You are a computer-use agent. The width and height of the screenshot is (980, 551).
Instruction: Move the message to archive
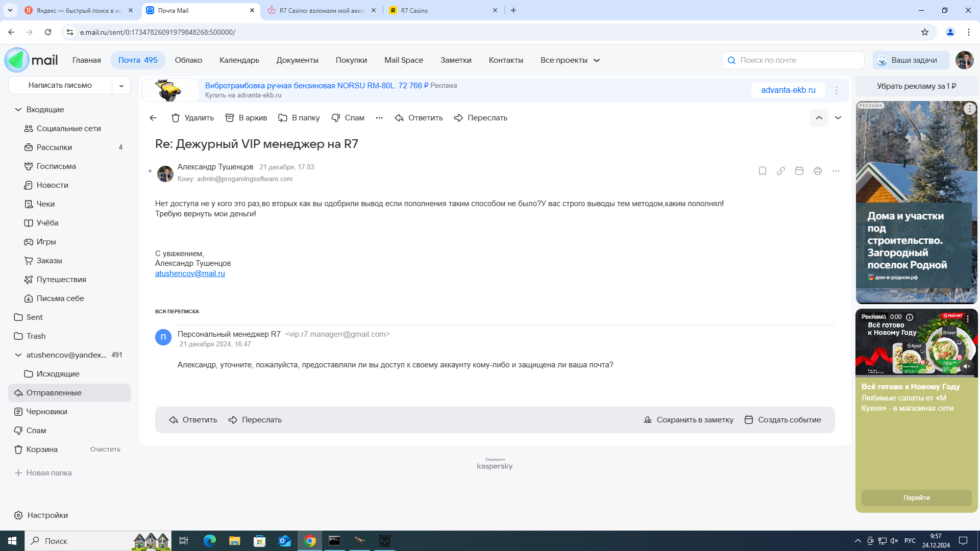pos(246,118)
